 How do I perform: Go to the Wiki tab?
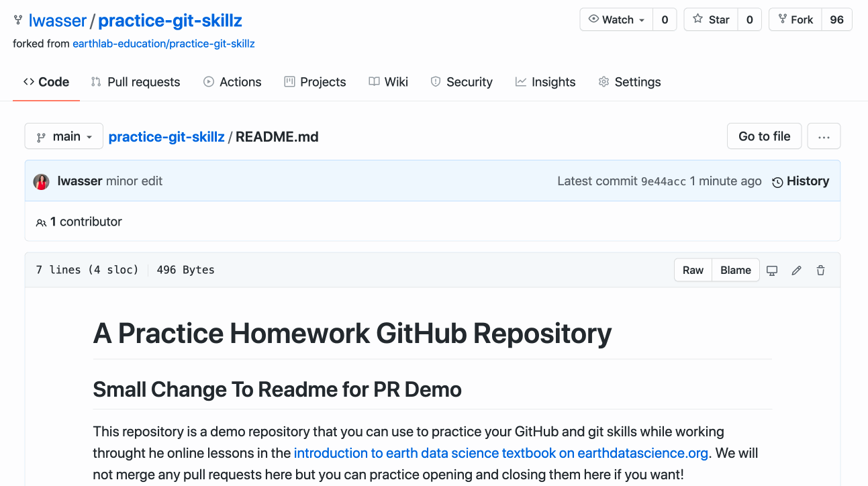click(x=388, y=82)
